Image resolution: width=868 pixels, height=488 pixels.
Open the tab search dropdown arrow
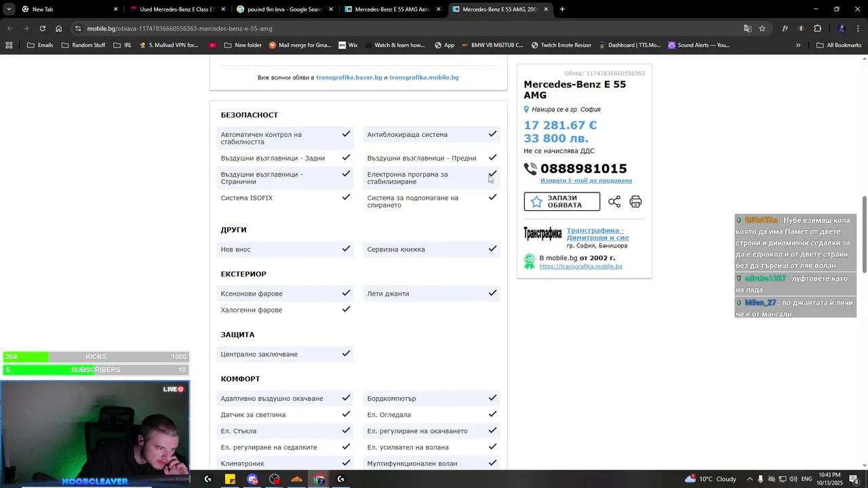(9, 9)
